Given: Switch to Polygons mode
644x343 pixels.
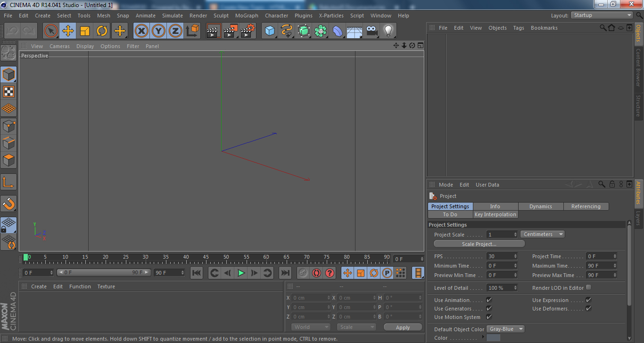Looking at the screenshot, I should point(8,160).
